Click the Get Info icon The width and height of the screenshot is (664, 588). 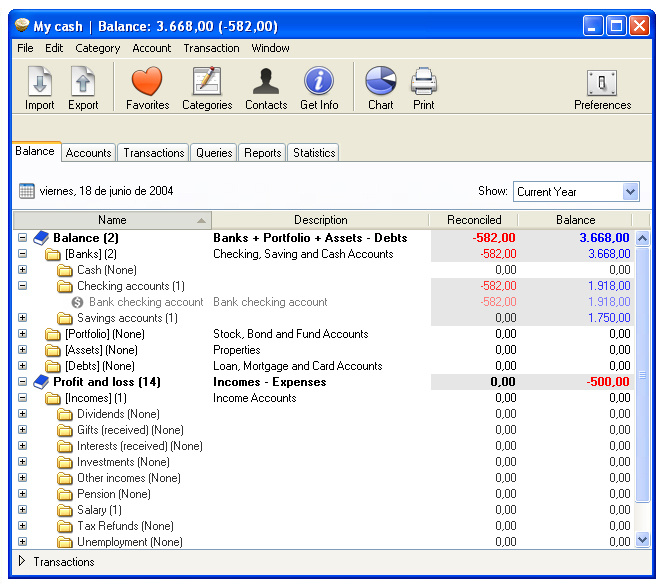click(319, 87)
